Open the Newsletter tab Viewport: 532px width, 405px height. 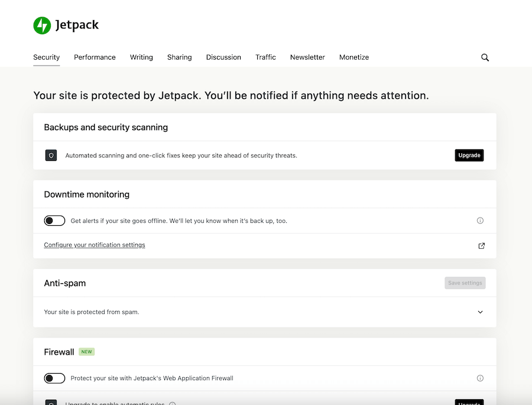[307, 57]
